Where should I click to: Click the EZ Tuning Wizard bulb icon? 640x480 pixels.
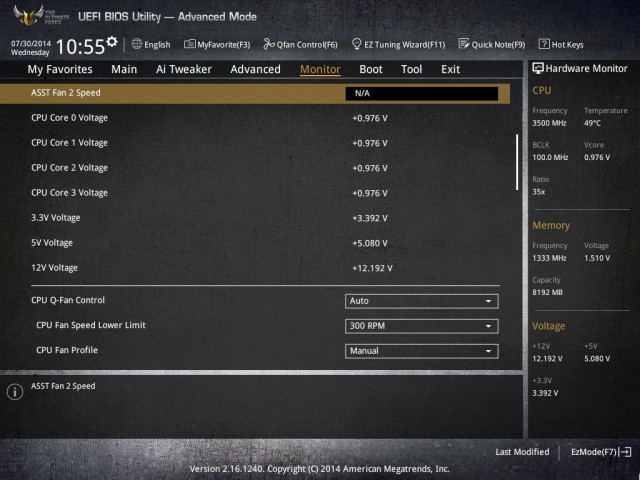coord(356,44)
